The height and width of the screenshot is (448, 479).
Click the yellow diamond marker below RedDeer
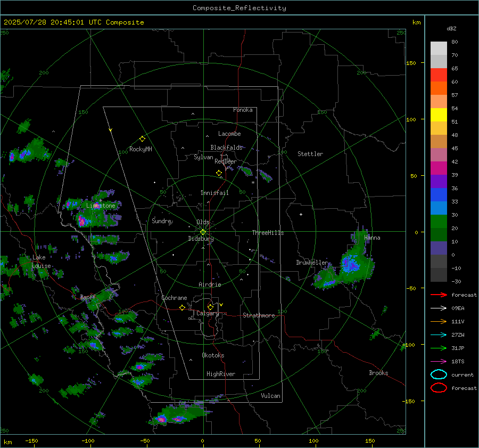[219, 173]
